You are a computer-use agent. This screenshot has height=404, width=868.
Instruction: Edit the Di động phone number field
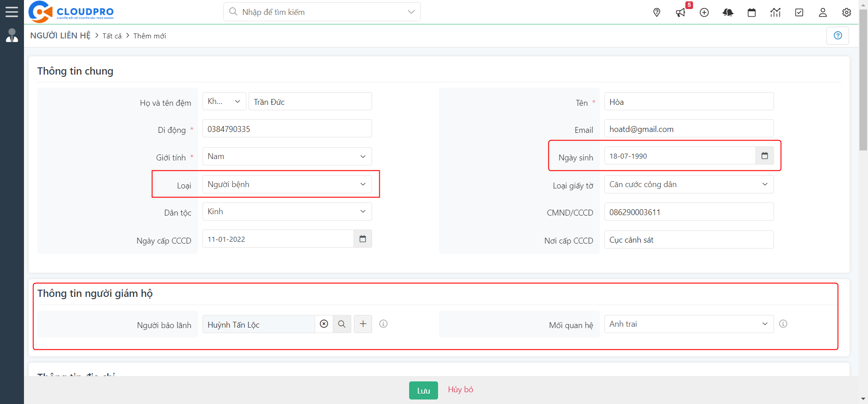pos(287,128)
